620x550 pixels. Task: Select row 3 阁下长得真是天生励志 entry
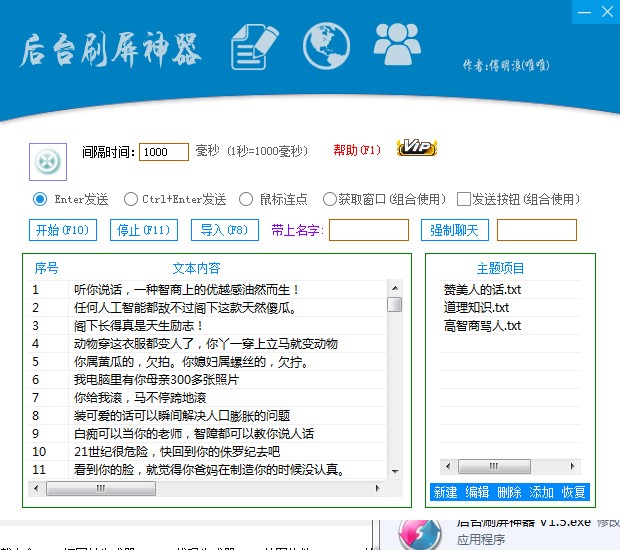pyautogui.click(x=207, y=326)
